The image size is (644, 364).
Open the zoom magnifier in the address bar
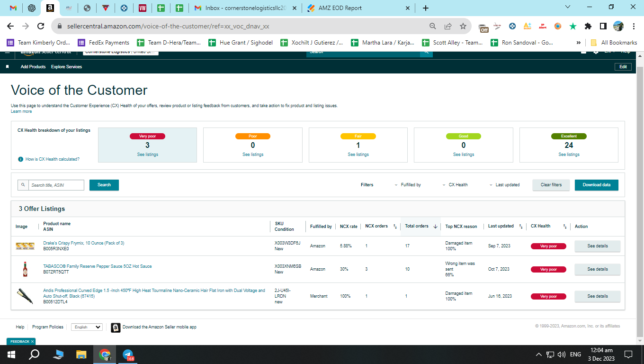click(432, 26)
